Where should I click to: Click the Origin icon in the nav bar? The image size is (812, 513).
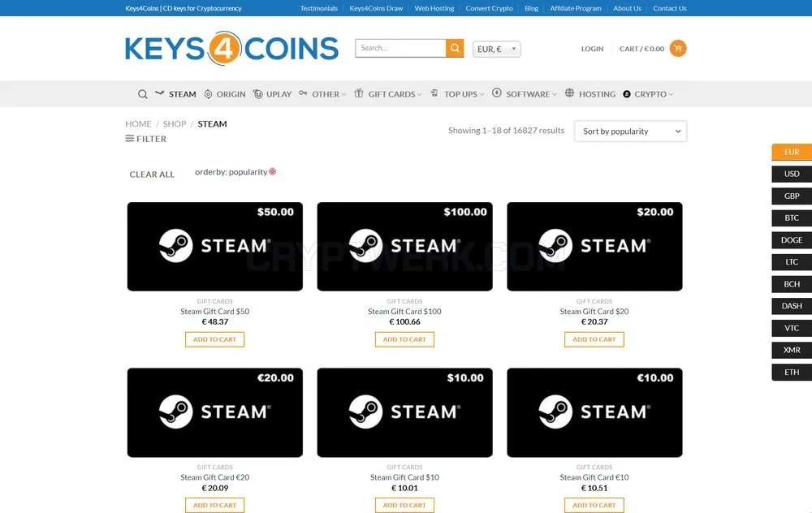click(x=208, y=93)
